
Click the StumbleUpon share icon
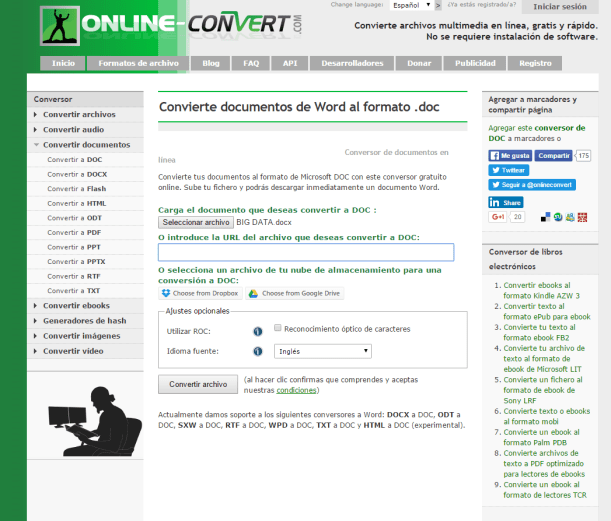(x=558, y=217)
